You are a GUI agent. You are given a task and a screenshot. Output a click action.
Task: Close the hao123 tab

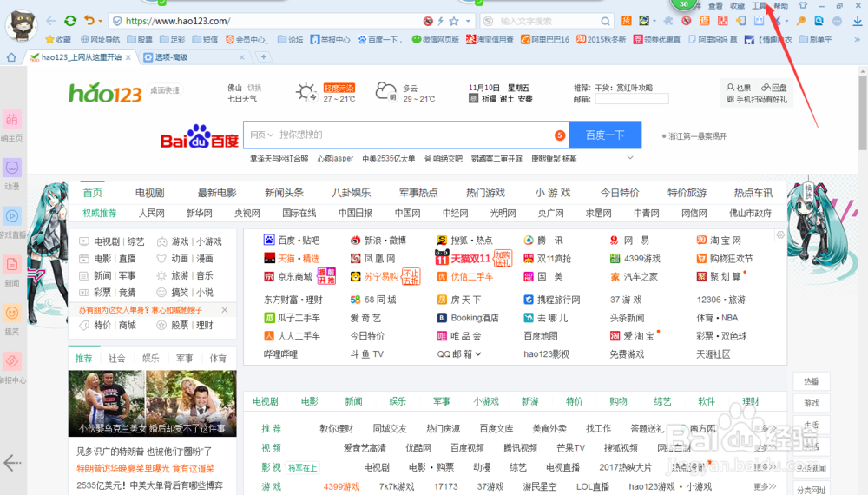[x=128, y=57]
